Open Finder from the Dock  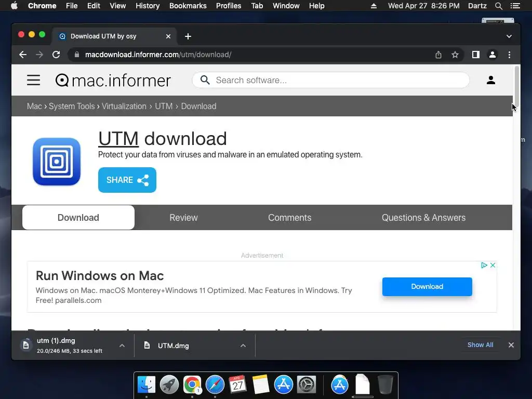[x=147, y=385]
